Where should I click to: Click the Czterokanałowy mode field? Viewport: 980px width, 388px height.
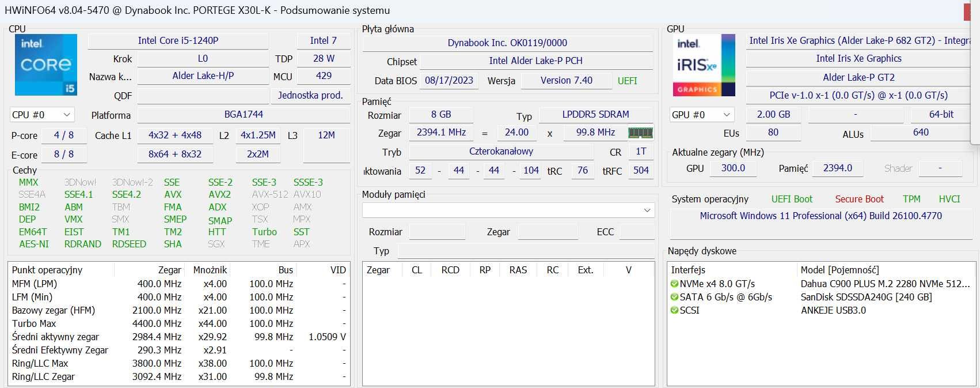pyautogui.click(x=501, y=151)
